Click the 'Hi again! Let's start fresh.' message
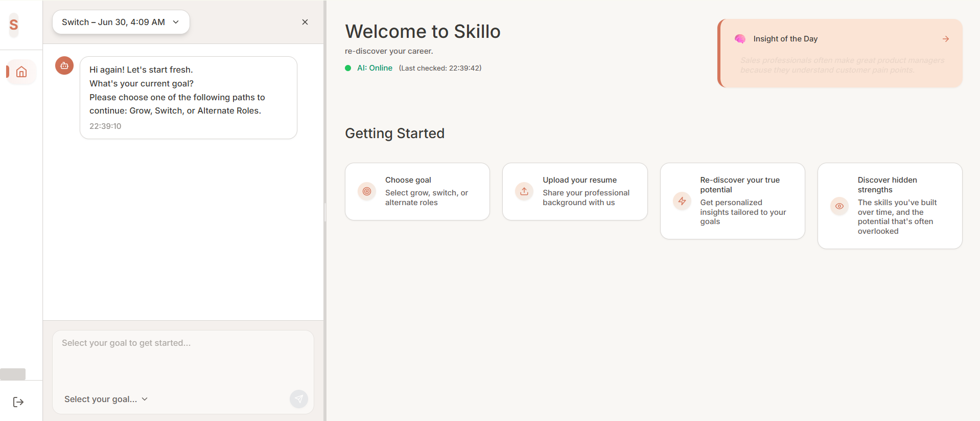 point(141,70)
